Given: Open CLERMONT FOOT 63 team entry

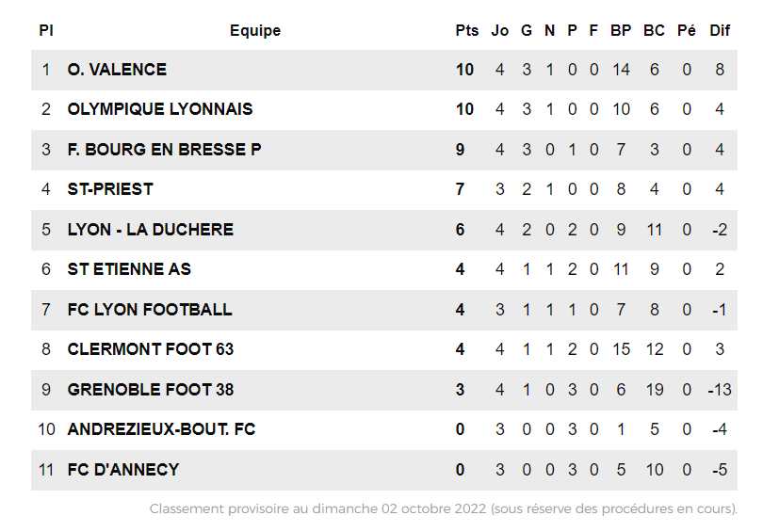Looking at the screenshot, I should pos(151,349).
